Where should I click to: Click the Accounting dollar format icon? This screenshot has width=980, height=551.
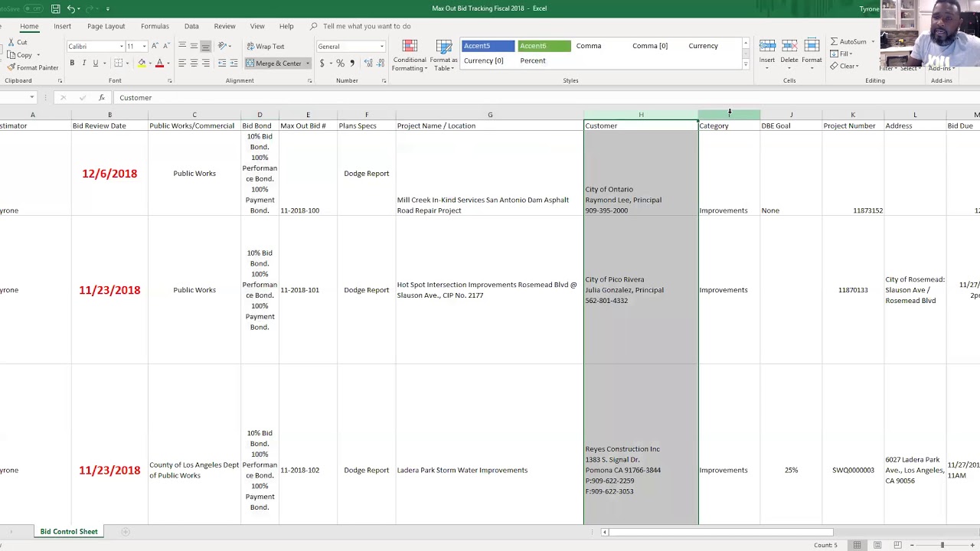point(322,63)
